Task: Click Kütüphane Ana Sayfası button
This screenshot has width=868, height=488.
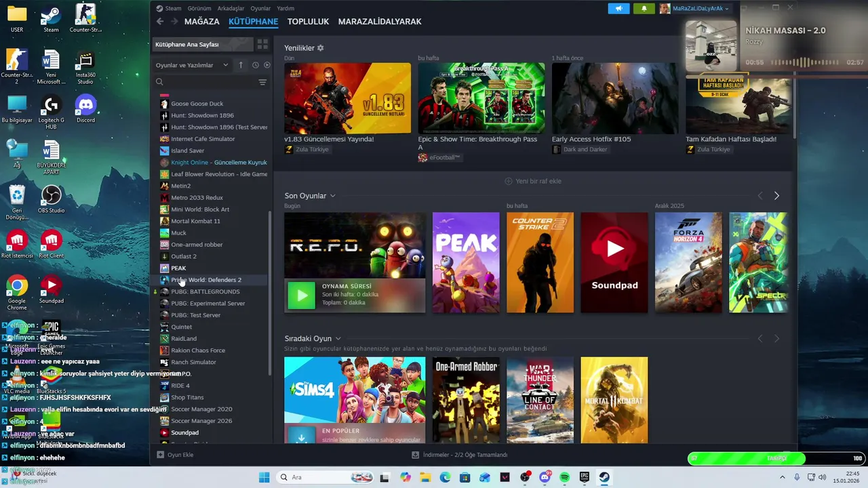Action: [x=202, y=45]
